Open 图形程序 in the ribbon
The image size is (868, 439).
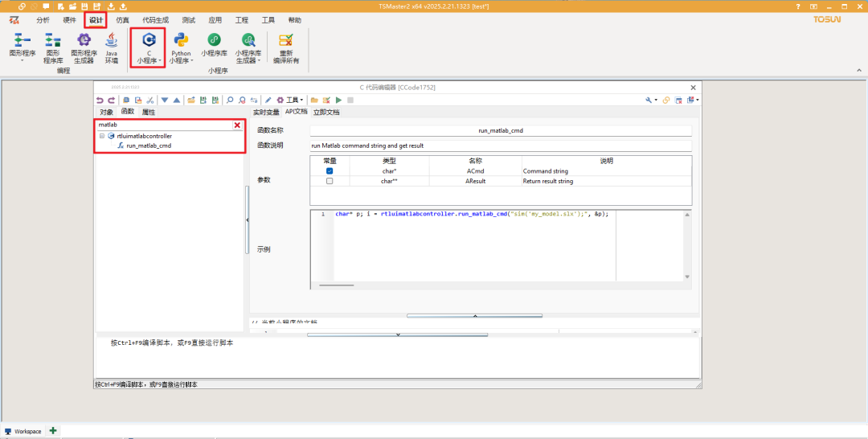23,47
